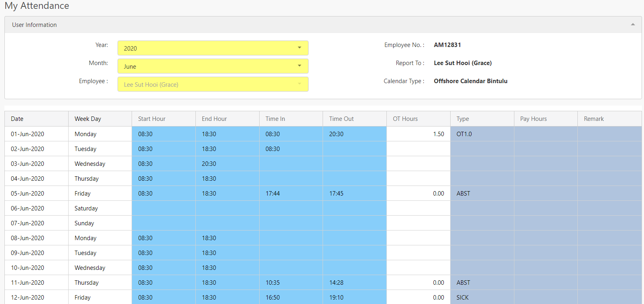Click the My Attendance page title
The image size is (644, 304).
point(37,6)
